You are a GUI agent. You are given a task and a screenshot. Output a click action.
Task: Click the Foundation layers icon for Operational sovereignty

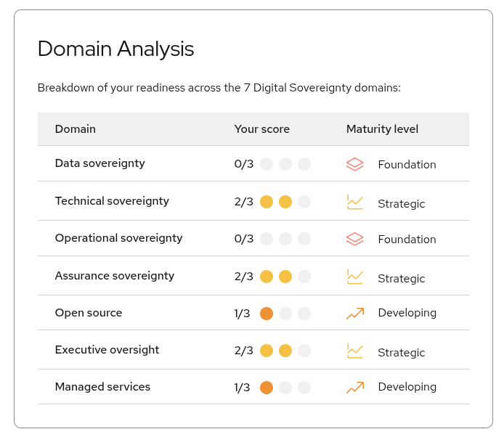pyautogui.click(x=354, y=239)
